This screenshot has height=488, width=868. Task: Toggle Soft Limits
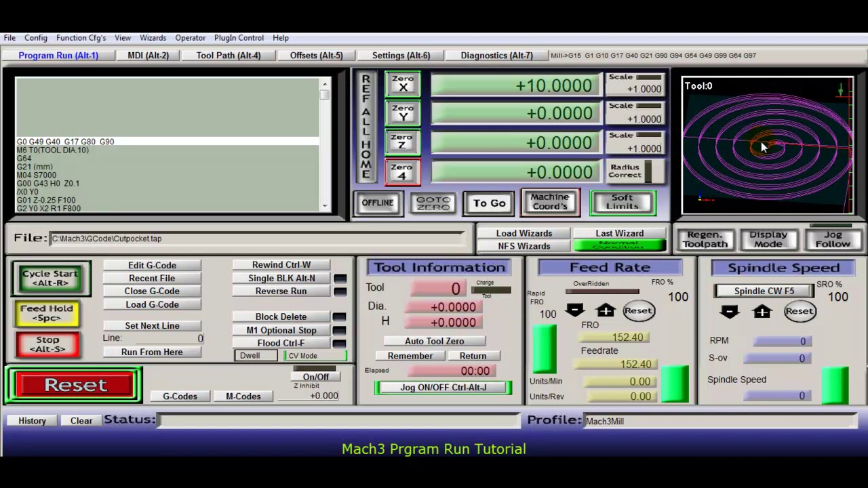[623, 202]
